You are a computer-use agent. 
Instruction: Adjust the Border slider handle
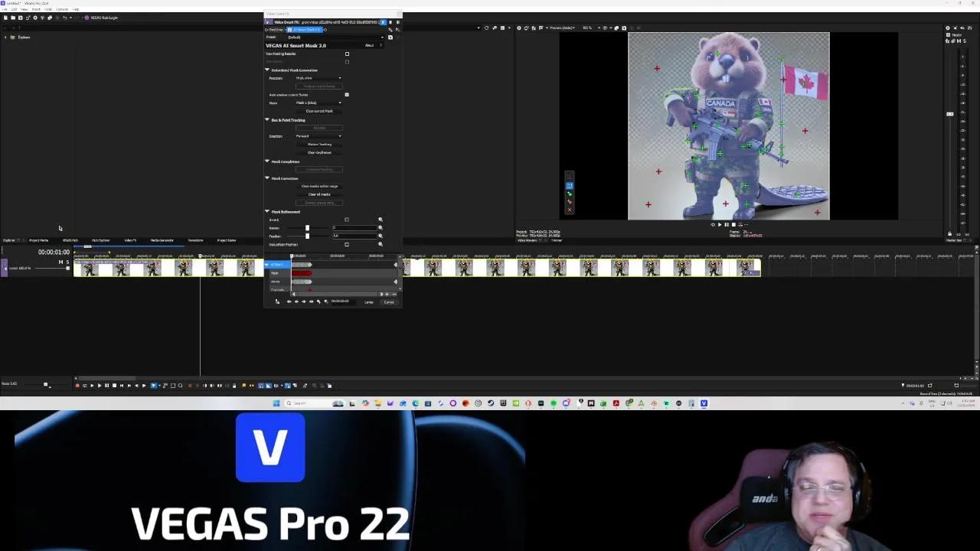(x=307, y=228)
